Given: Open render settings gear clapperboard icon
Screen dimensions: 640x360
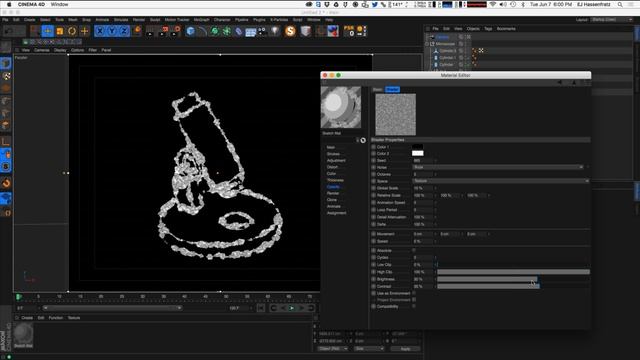Looking at the screenshot, I should [x=176, y=31].
